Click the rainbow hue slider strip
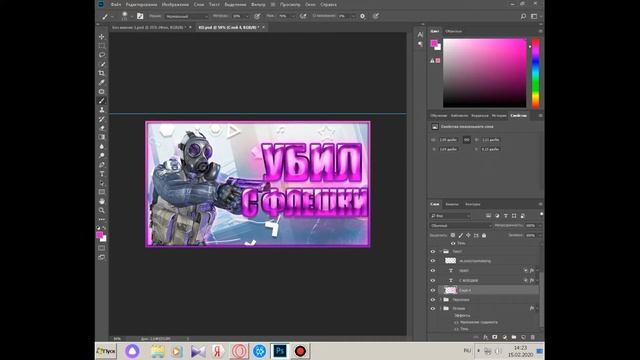This screenshot has width=640, height=360. pos(536,73)
